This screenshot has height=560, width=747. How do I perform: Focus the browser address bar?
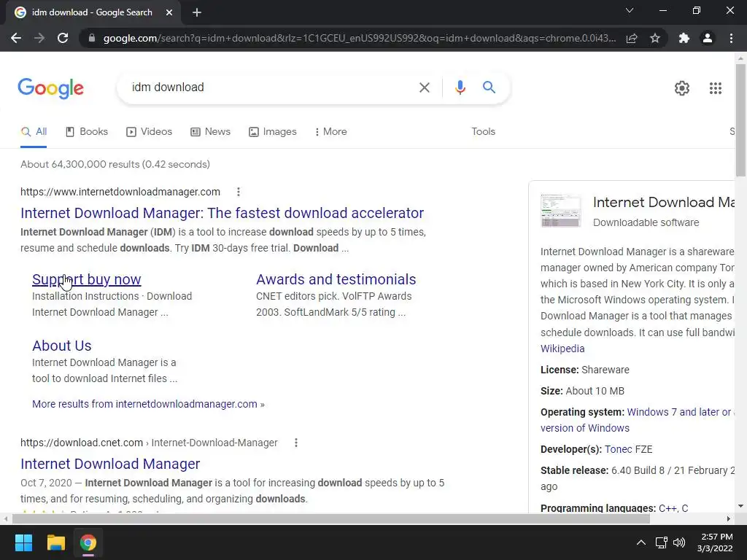click(x=360, y=38)
